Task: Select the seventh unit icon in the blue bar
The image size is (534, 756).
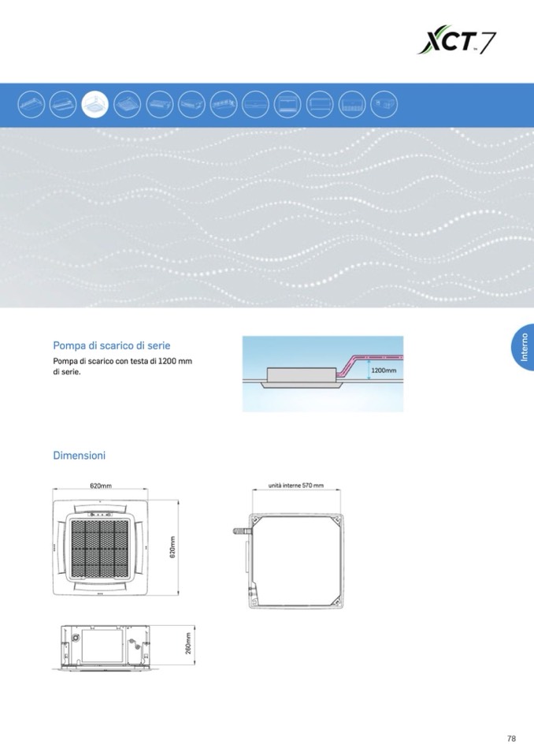Action: (x=224, y=104)
